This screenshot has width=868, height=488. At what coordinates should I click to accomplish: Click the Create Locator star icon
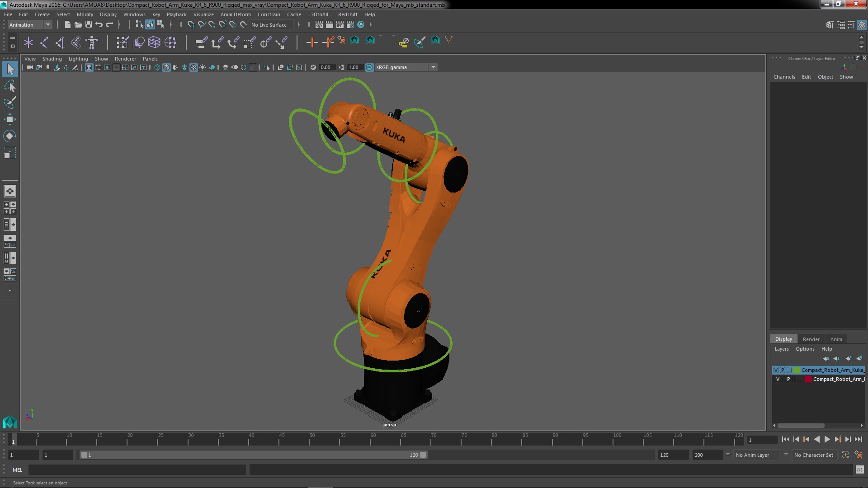coord(28,42)
